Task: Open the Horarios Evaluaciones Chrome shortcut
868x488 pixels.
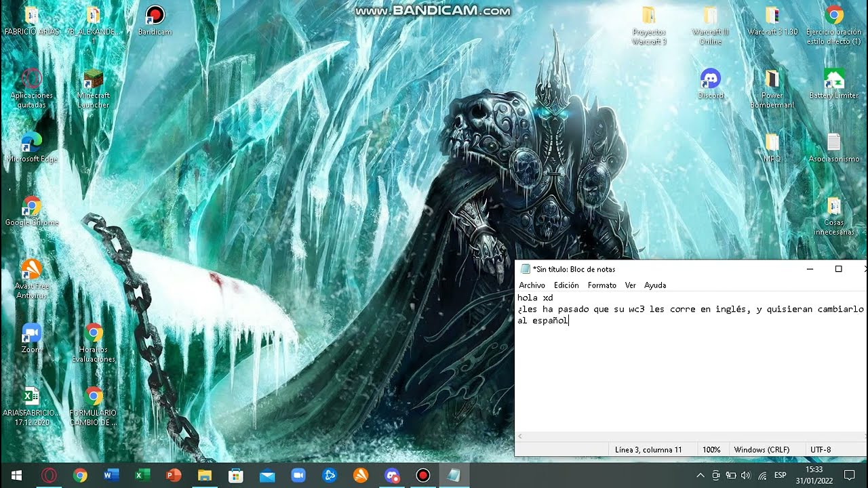Action: point(94,342)
